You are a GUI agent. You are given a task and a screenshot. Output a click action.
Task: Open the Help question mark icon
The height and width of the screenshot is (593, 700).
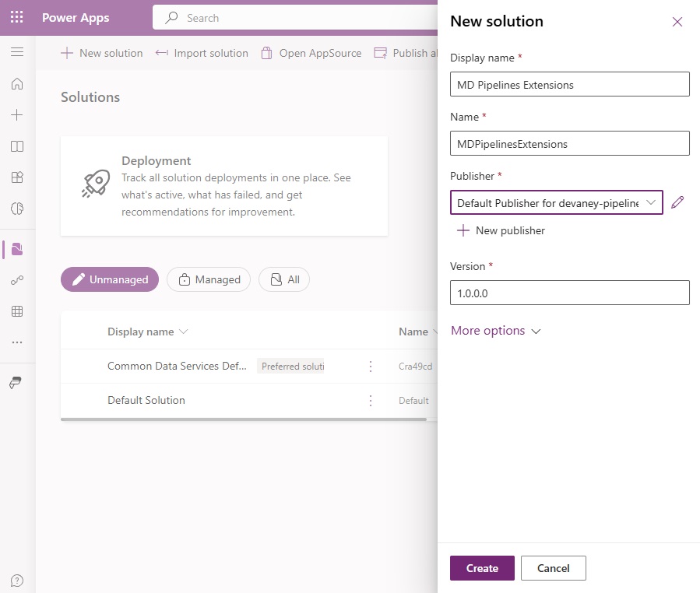point(17,581)
